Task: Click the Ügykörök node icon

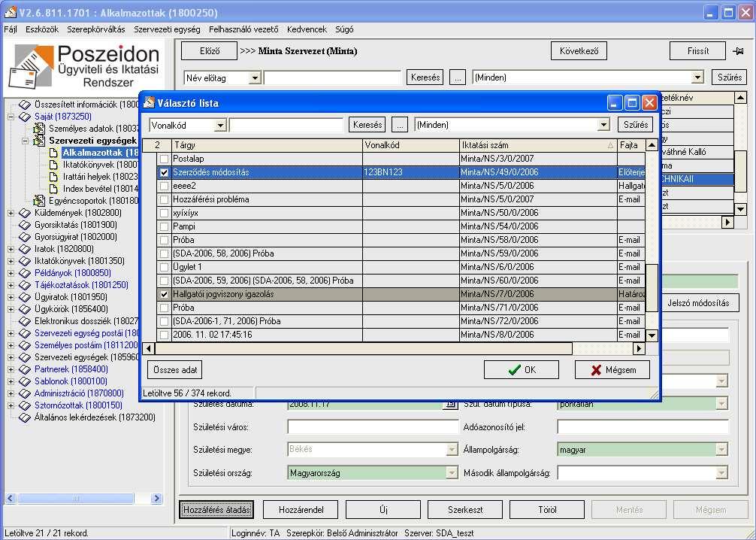Action: click(25, 309)
